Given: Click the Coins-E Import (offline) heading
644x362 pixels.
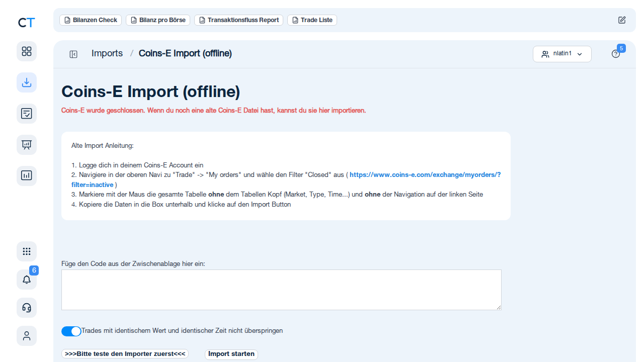Looking at the screenshot, I should [151, 92].
